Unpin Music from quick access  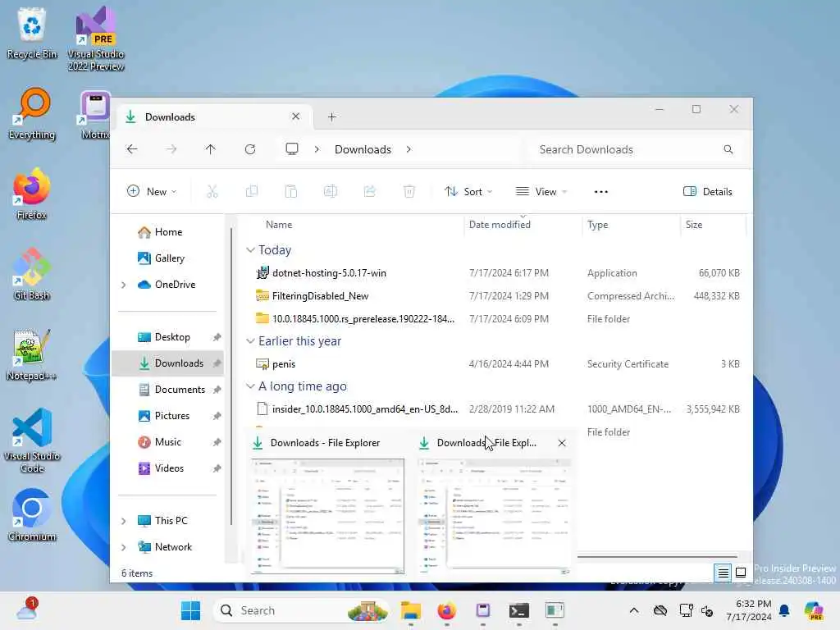click(x=217, y=442)
